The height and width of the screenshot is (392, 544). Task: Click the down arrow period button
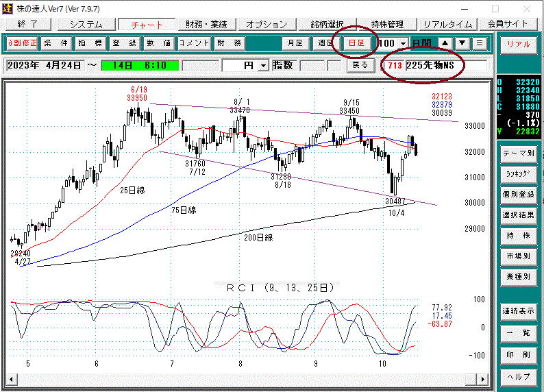click(462, 42)
